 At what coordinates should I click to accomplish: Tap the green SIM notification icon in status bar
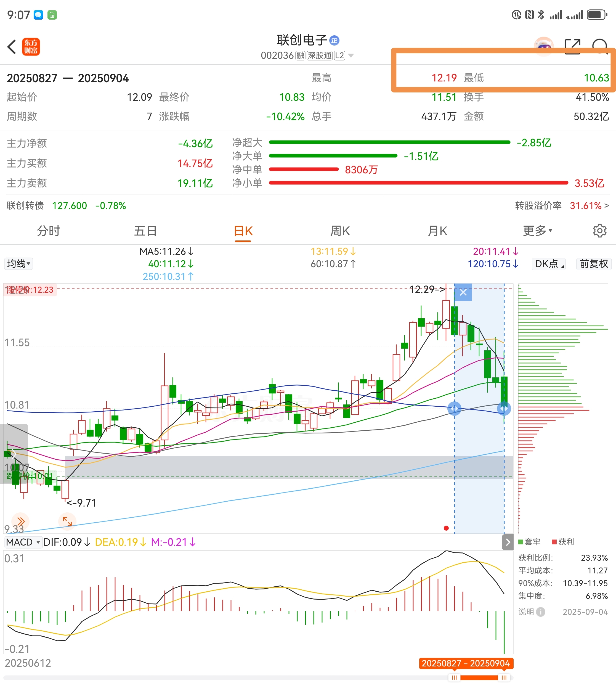click(52, 15)
